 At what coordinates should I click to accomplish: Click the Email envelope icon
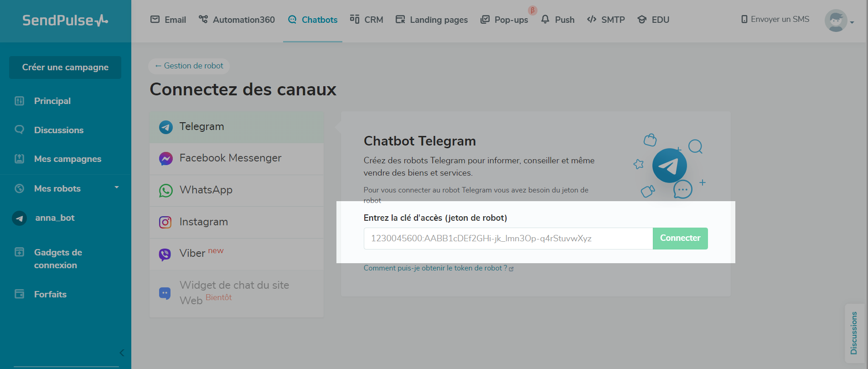tap(155, 19)
